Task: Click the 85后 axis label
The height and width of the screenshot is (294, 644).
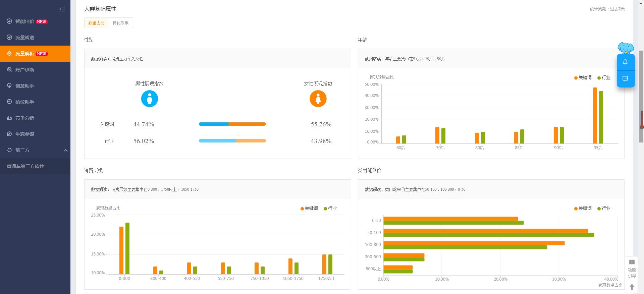Action: point(519,148)
